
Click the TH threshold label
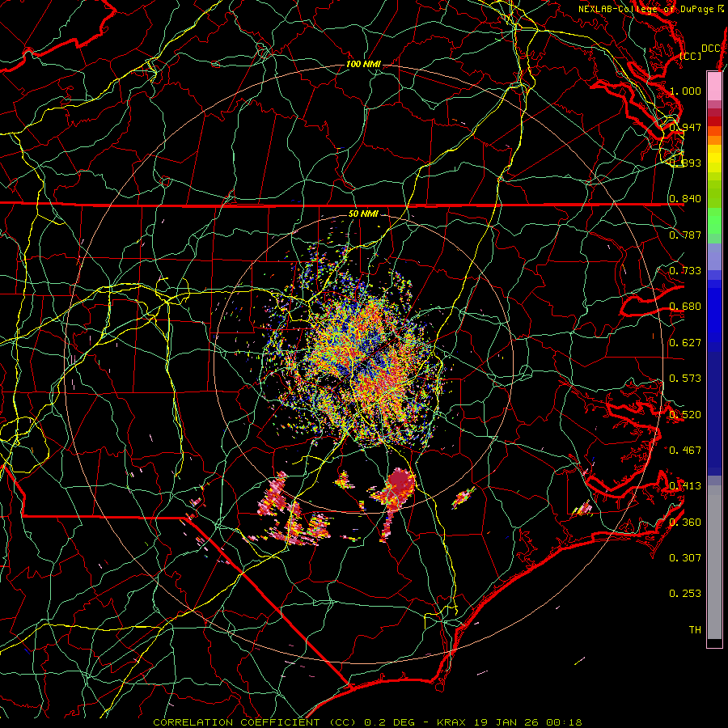[695, 630]
